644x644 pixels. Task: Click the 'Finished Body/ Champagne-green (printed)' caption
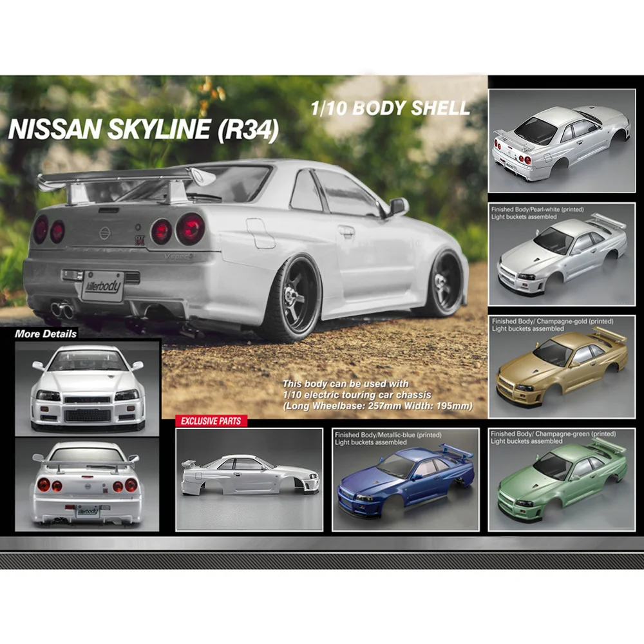[x=553, y=433]
